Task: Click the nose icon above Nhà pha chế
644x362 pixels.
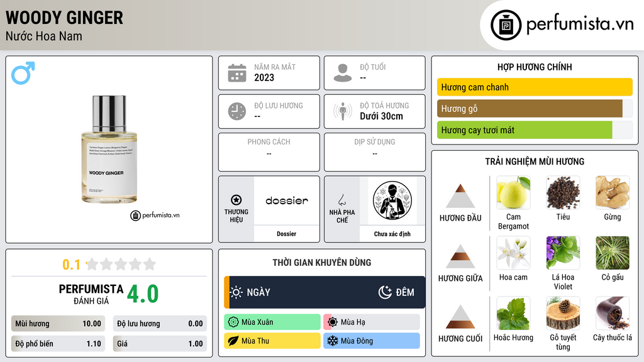Action: (341, 200)
